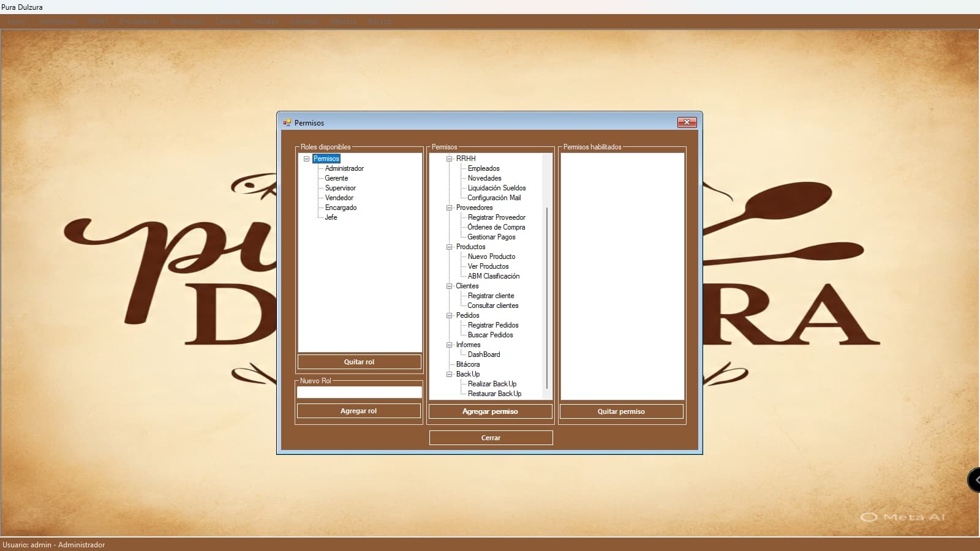Collapse the RRHH permissions node
Image resolution: width=980 pixels, height=551 pixels.
(449, 159)
